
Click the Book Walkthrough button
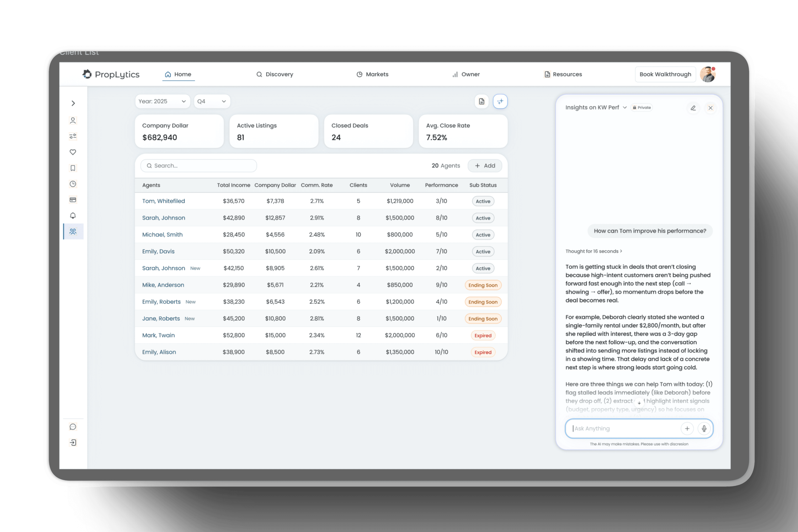point(665,74)
